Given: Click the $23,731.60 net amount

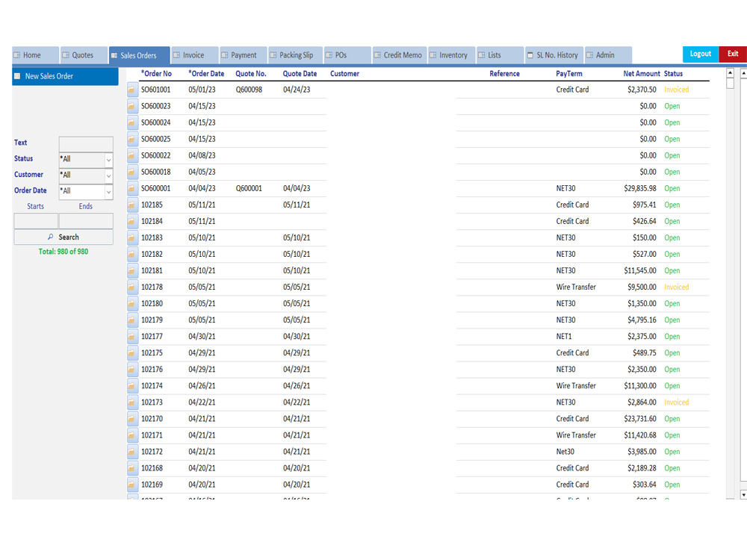Looking at the screenshot, I should 640,419.
